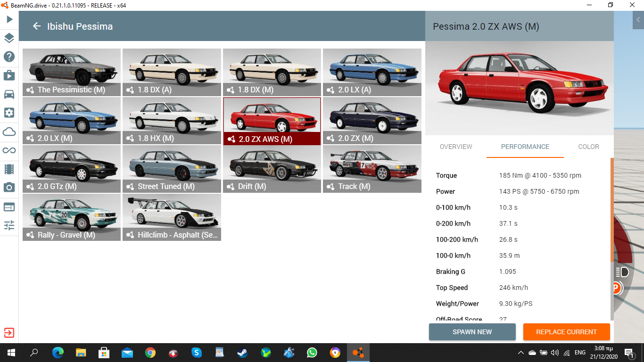Click the Top Speed 246 km/h value
The width and height of the screenshot is (644, 362).
(513, 288)
